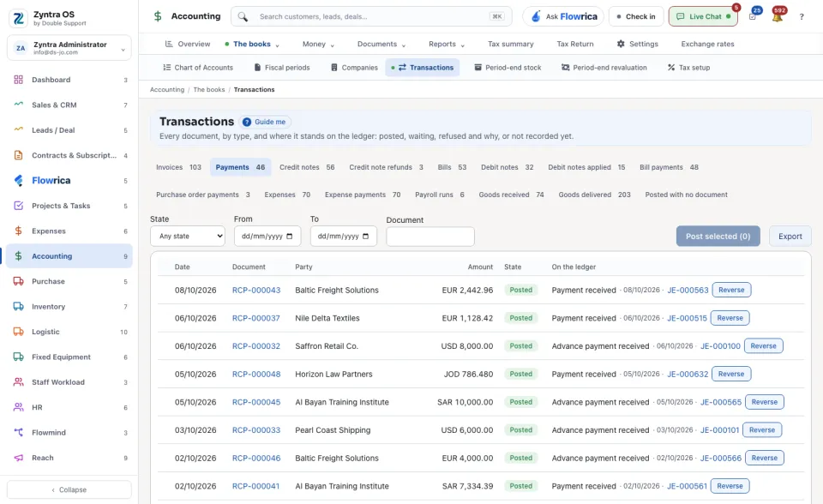Viewport: 823px width, 504px height.
Task: Collapse the sidebar
Action: click(x=69, y=489)
